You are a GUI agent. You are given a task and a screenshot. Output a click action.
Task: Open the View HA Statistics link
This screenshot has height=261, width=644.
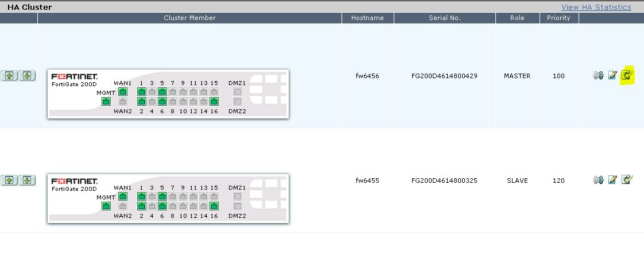point(596,7)
